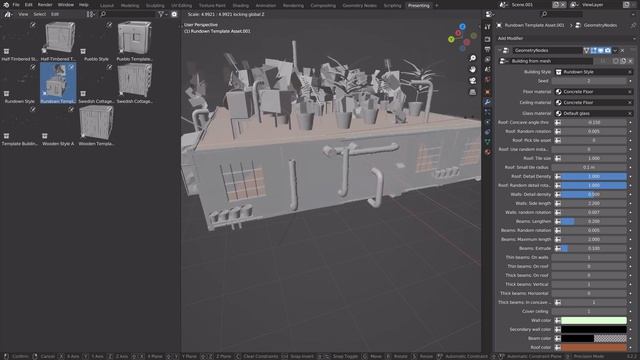Click the asset browser search field

click(x=127, y=14)
